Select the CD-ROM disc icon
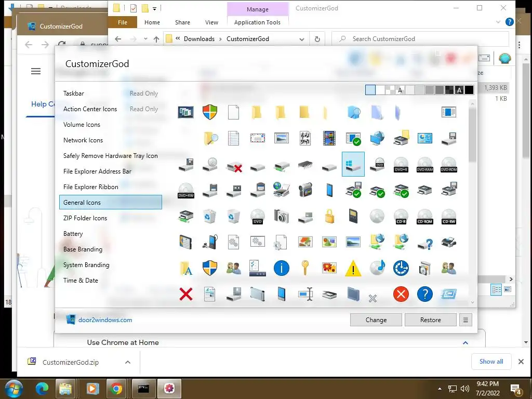Viewport: 532px width, 399px height. [425, 217]
